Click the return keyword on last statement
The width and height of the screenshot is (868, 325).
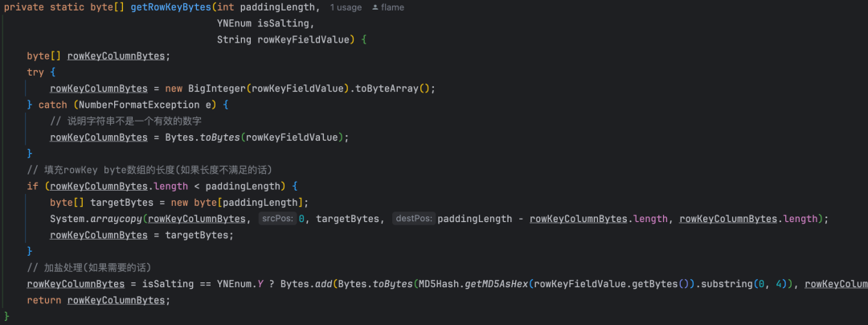pyautogui.click(x=43, y=300)
